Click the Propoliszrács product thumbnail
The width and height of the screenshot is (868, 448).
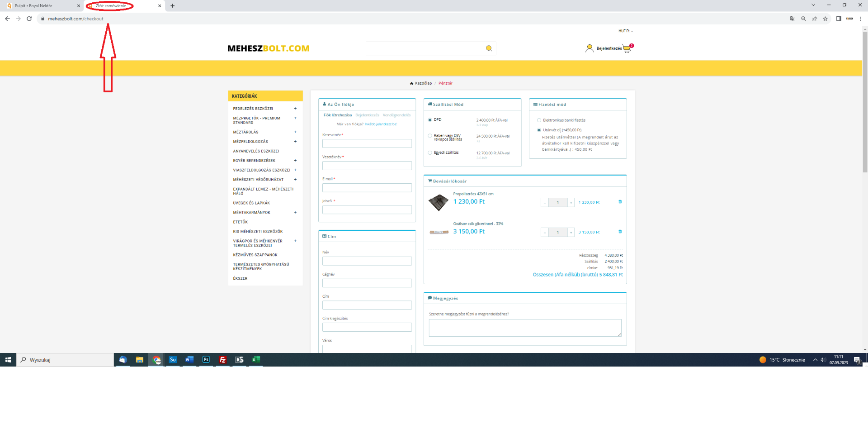pyautogui.click(x=439, y=203)
